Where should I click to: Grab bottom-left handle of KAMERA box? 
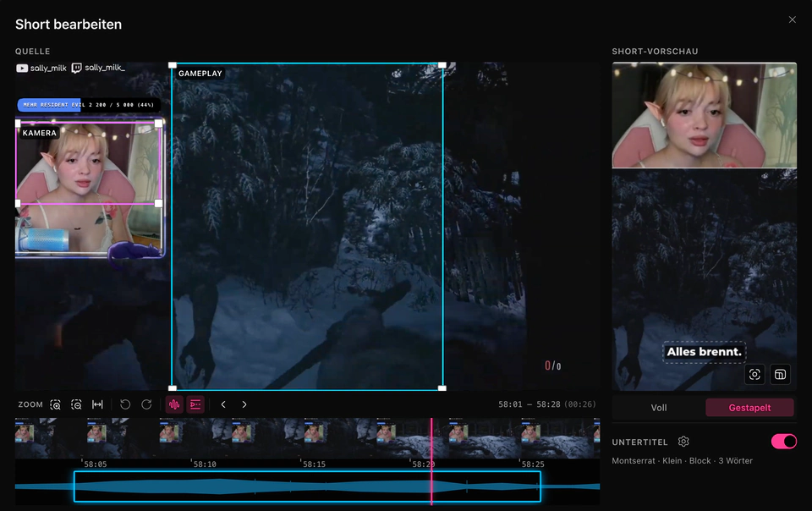[18, 203]
